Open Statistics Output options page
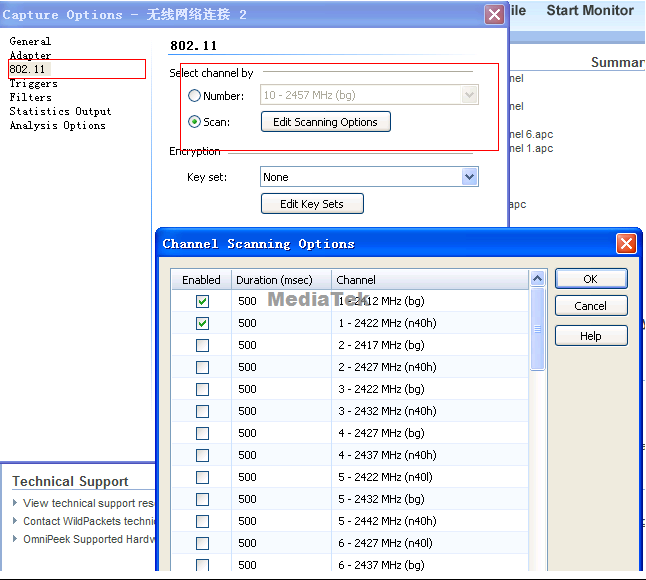 tap(60, 111)
